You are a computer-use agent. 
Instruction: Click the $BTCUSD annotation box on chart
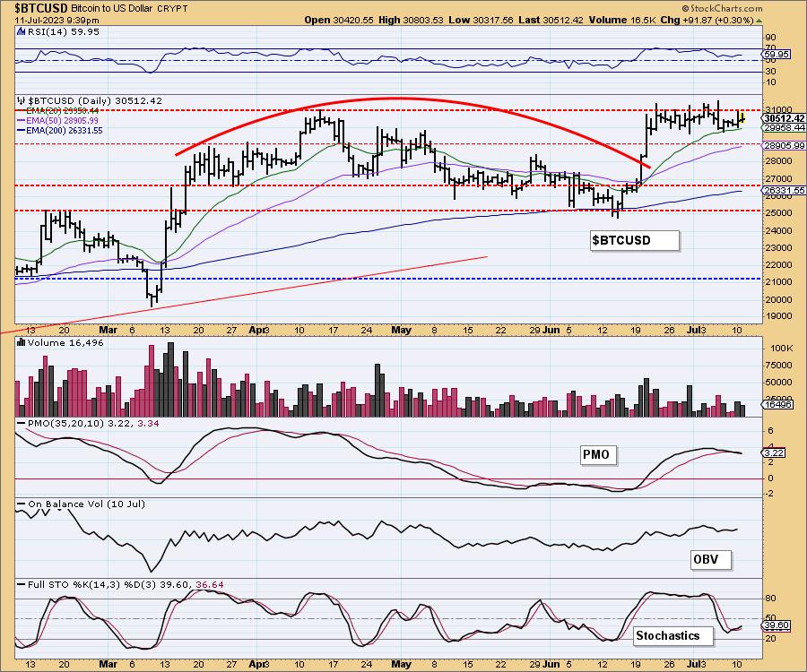(x=635, y=240)
